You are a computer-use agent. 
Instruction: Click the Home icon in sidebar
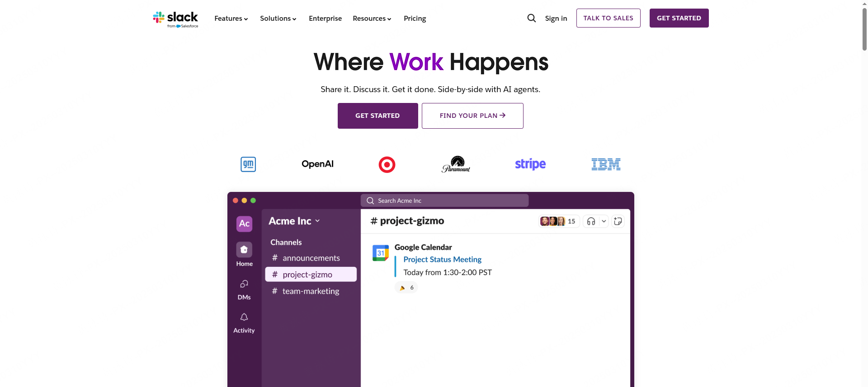[244, 250]
